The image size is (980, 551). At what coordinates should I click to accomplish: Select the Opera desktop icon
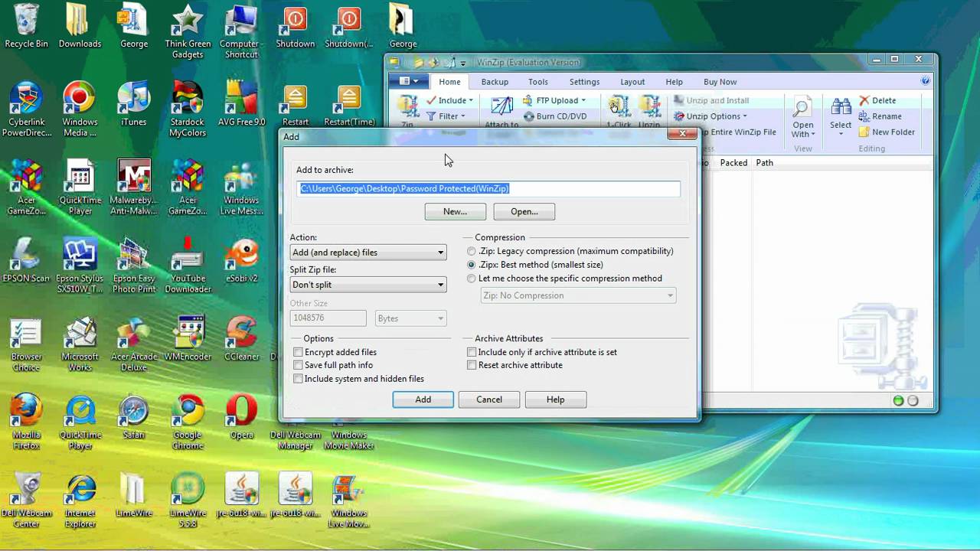tap(241, 418)
